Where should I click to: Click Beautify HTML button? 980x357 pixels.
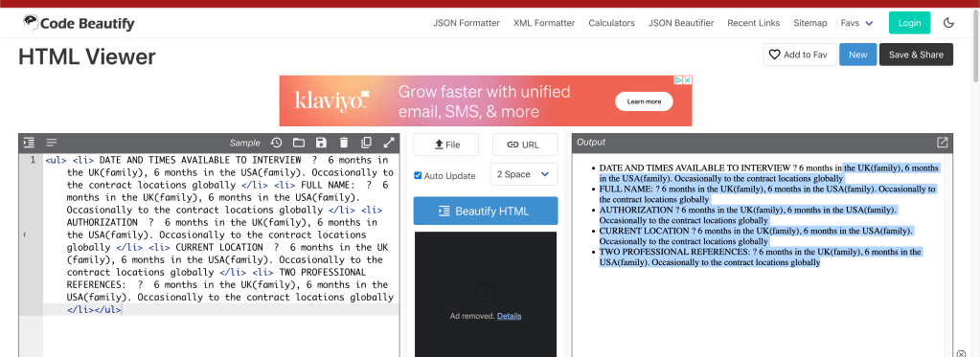pos(486,211)
